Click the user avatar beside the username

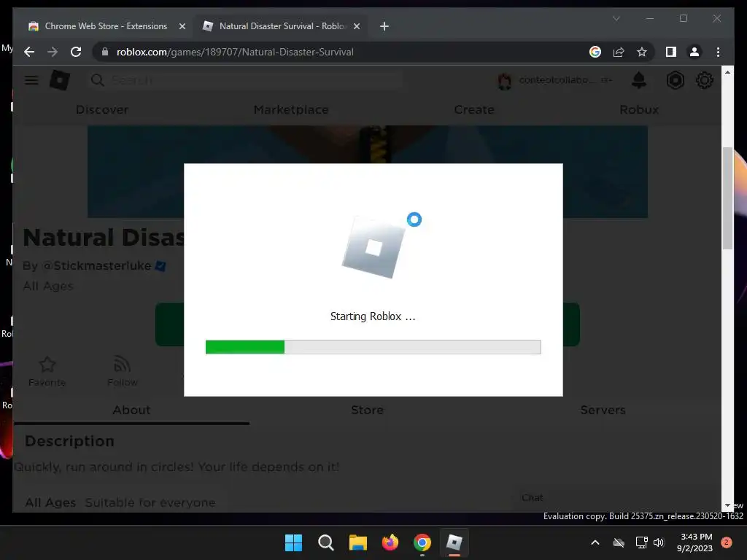pyautogui.click(x=505, y=81)
